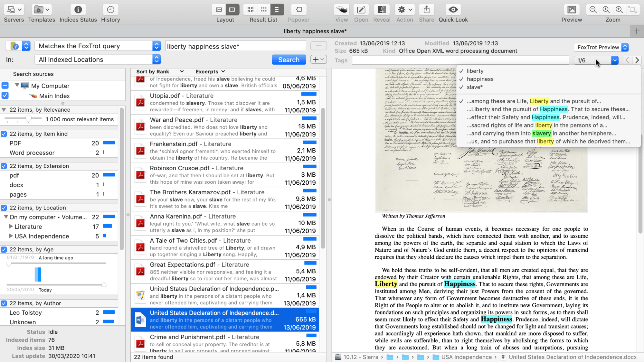Click the View toolbar icon
Image resolution: width=644 pixels, height=362 pixels.
pos(342,10)
